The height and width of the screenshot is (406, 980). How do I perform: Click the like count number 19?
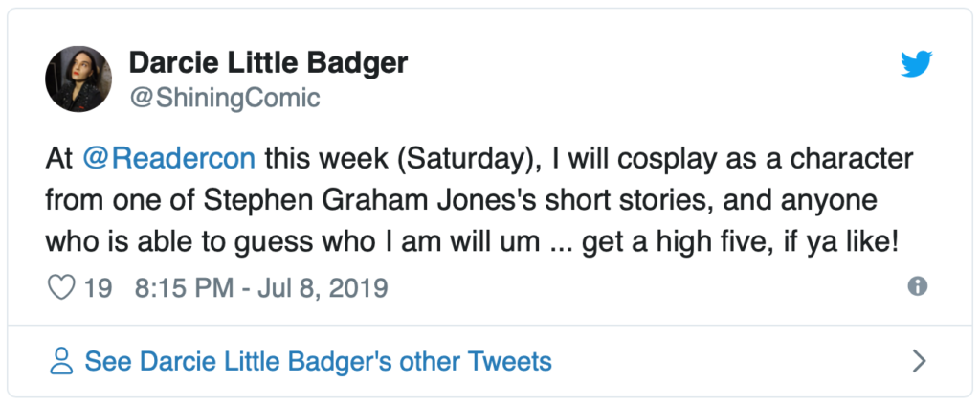pos(98,287)
